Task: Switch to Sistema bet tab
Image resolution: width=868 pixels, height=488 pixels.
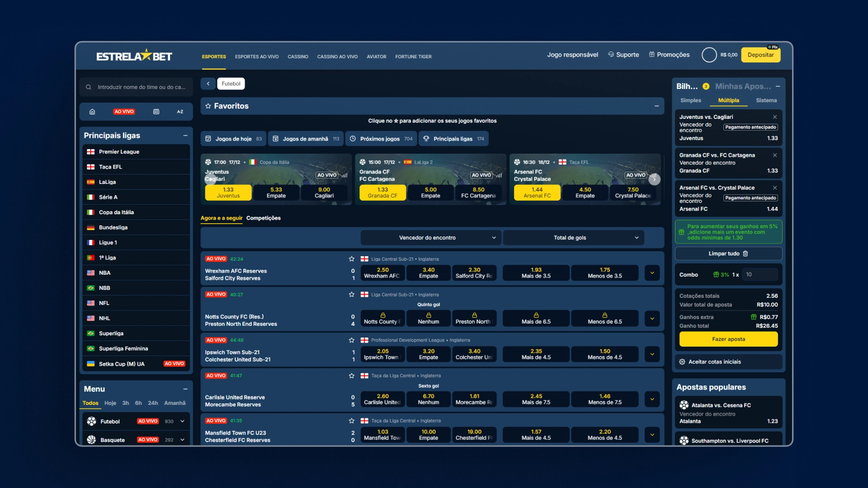Action: [766, 100]
